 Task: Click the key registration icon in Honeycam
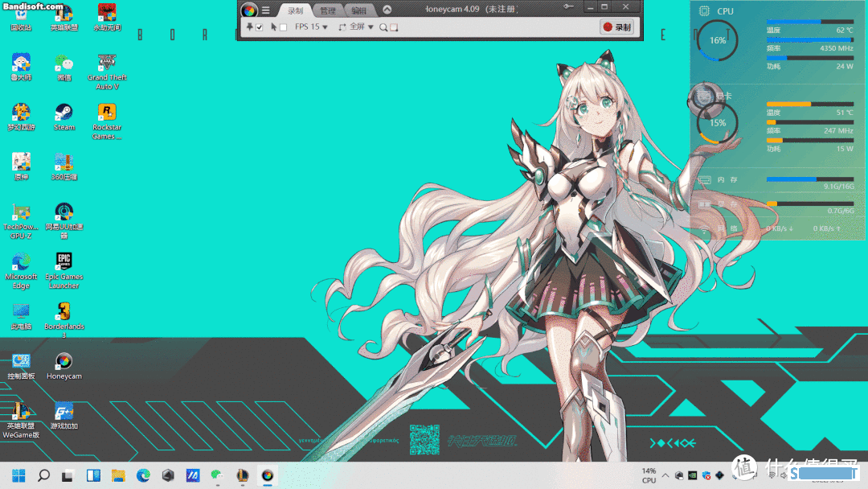(x=568, y=7)
